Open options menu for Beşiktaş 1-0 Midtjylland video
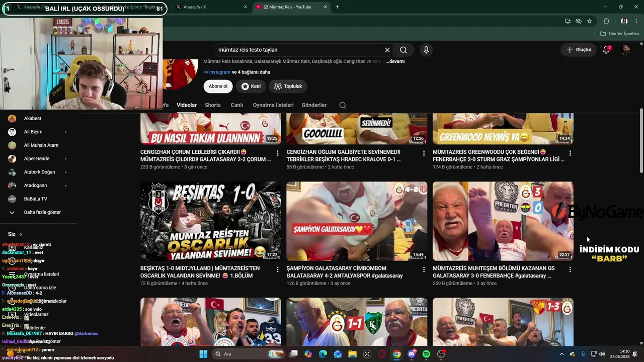This screenshot has height=362, width=644. 277,269
